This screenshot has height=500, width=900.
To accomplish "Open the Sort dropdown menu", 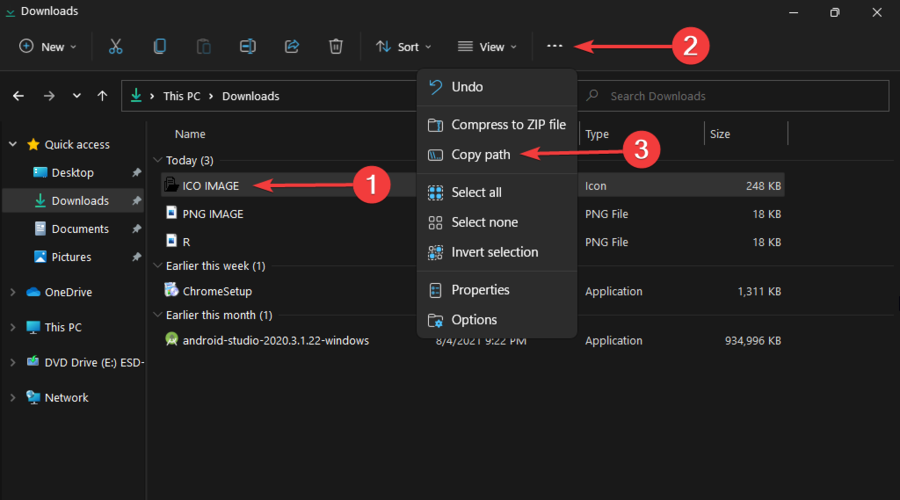I will pos(403,46).
